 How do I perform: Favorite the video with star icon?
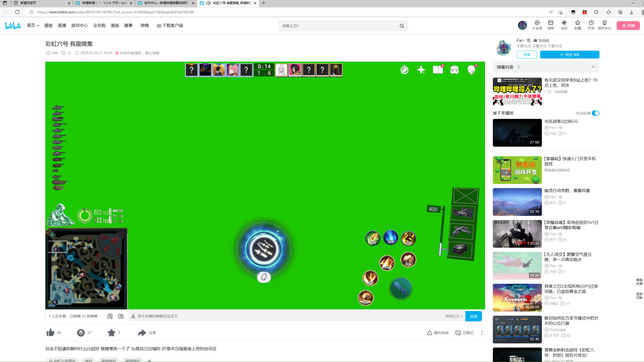(x=111, y=333)
